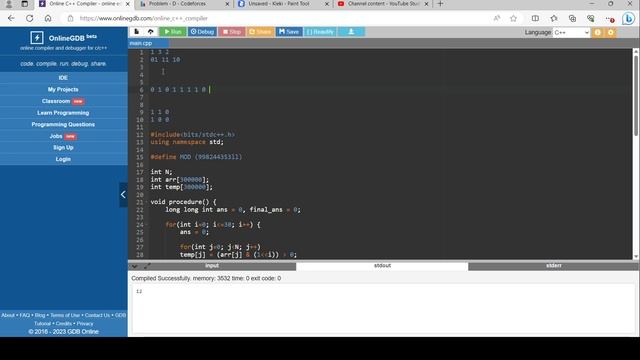Open the Blog footer link
Viewport: 640px width, 360px height.
[x=40, y=315]
